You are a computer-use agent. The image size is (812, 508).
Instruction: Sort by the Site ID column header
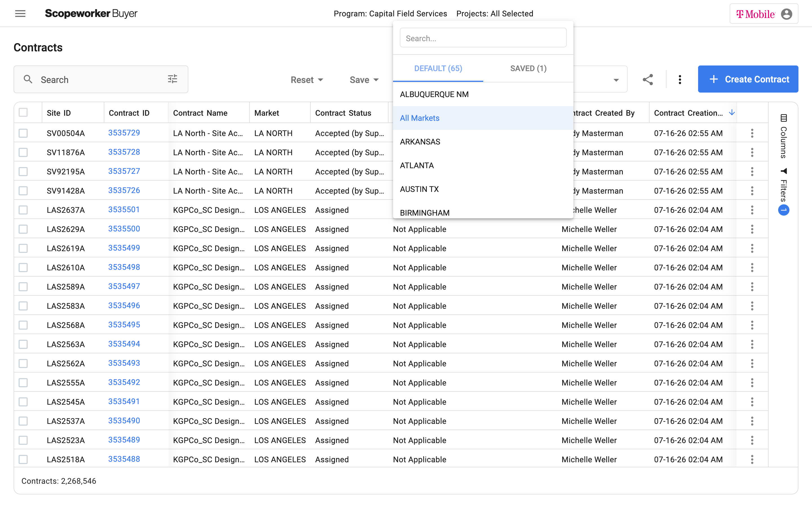(x=59, y=113)
